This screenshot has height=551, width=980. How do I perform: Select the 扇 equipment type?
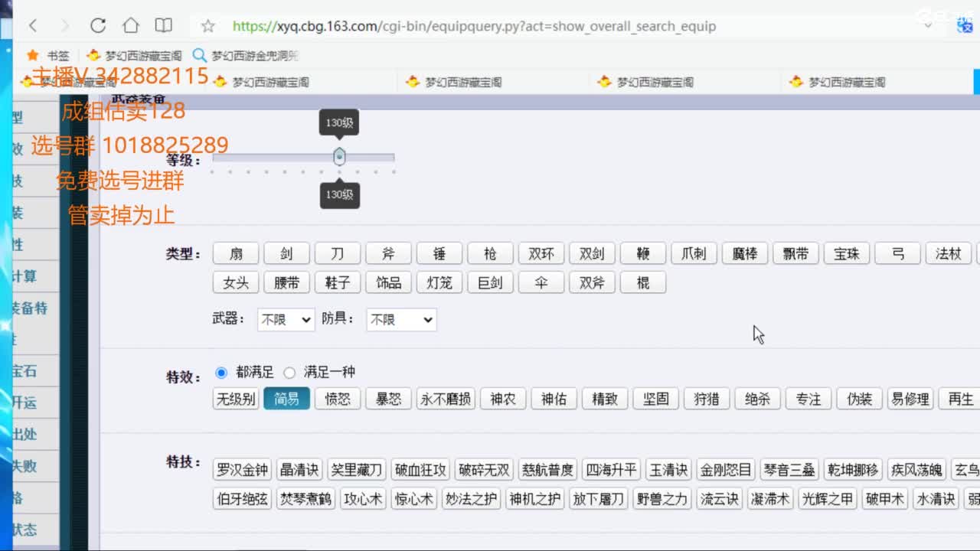click(236, 253)
